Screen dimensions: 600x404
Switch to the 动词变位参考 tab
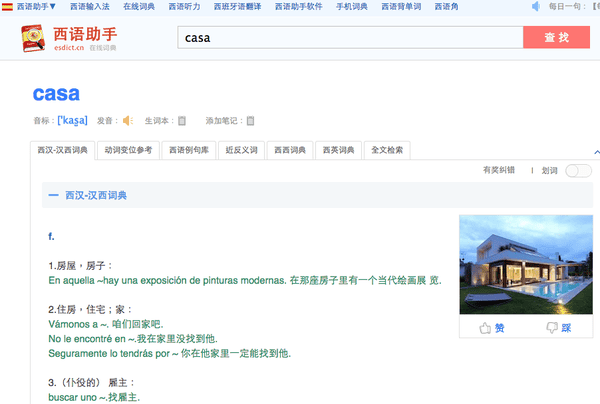[x=129, y=151]
